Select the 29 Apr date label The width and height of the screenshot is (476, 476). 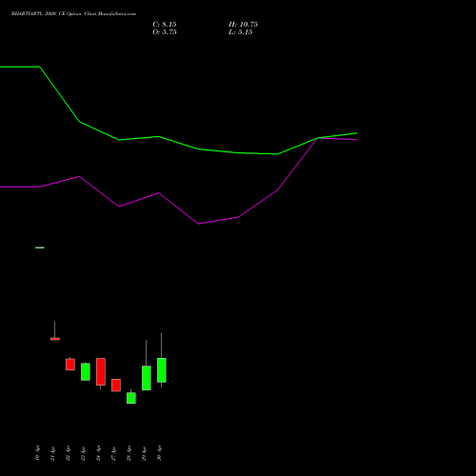(x=144, y=453)
